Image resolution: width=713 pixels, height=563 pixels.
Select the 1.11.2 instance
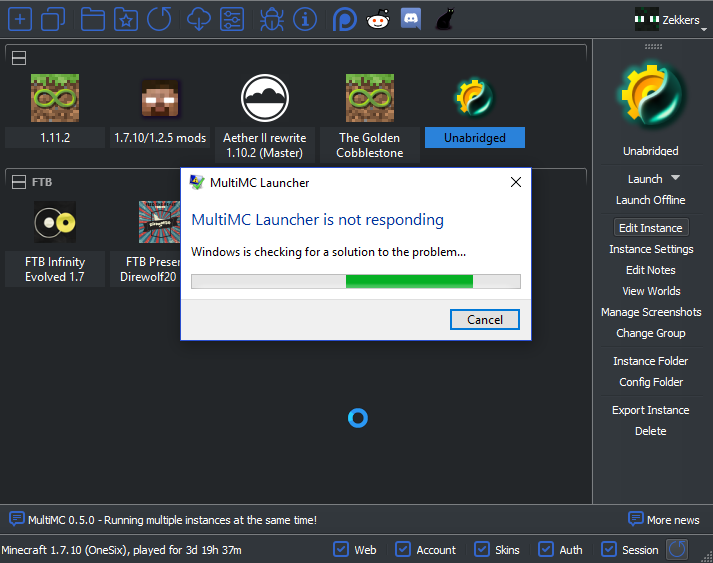[55, 110]
